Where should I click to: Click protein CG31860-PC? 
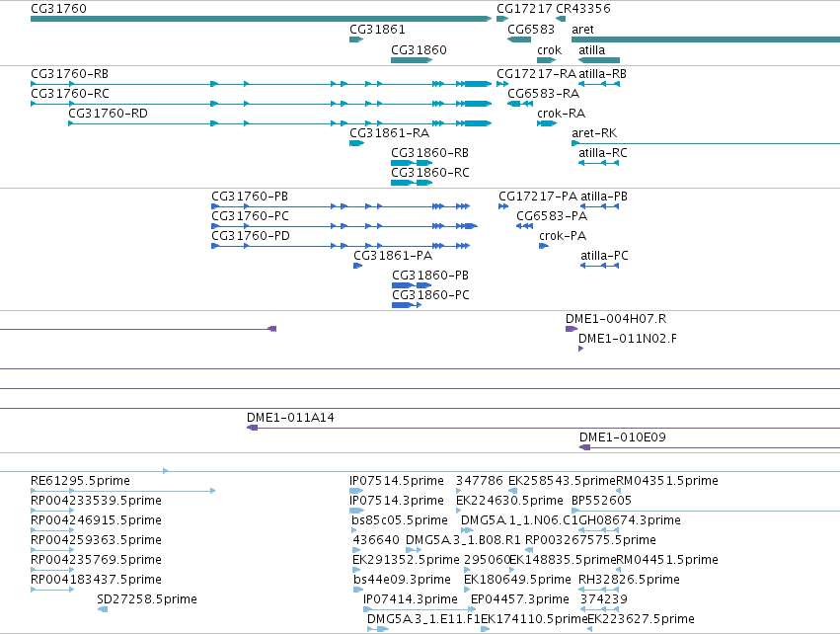(407, 305)
